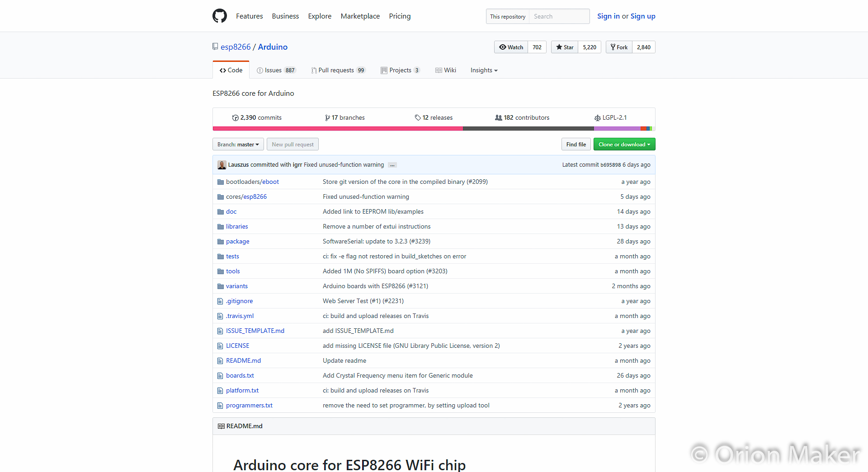The height and width of the screenshot is (472, 868).
Task: Click the dark gray language bar segment
Action: tap(528, 129)
